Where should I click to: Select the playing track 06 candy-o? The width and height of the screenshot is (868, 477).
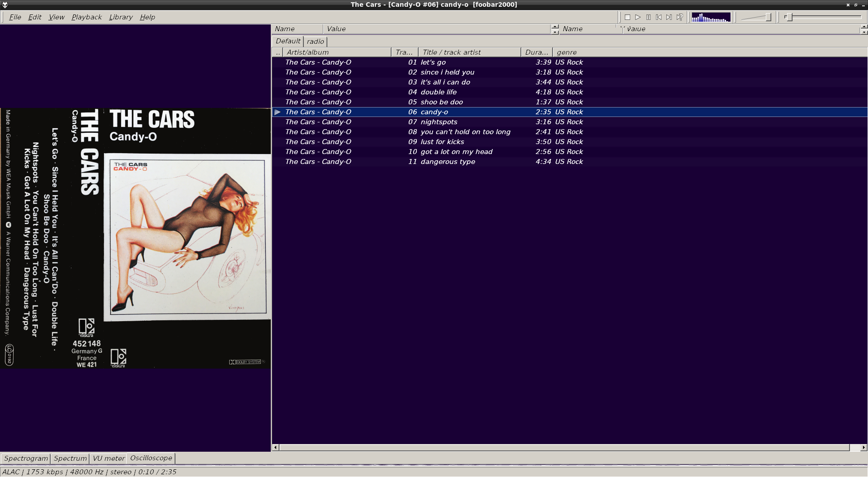(x=570, y=112)
